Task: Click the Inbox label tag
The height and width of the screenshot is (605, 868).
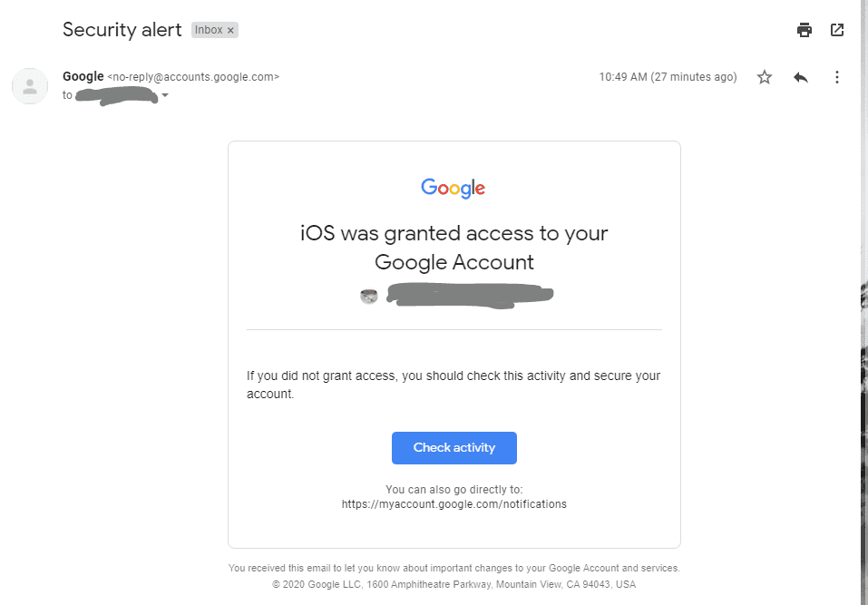Action: (209, 30)
